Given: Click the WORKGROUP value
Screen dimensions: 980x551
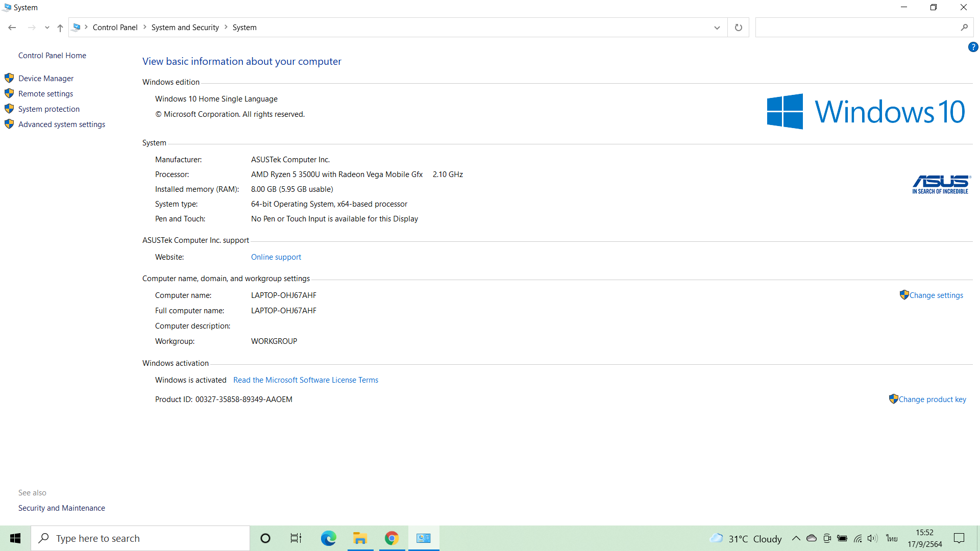Looking at the screenshot, I should pyautogui.click(x=274, y=341).
